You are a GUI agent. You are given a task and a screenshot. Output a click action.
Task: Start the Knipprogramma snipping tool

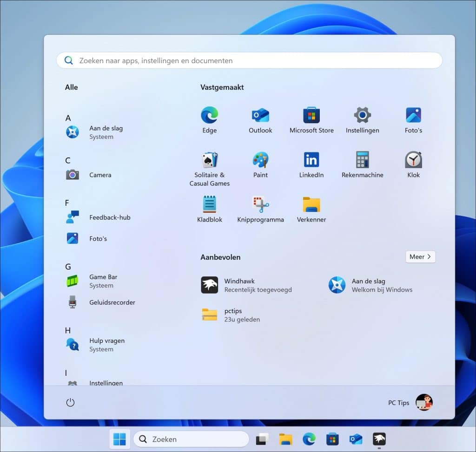click(x=260, y=209)
